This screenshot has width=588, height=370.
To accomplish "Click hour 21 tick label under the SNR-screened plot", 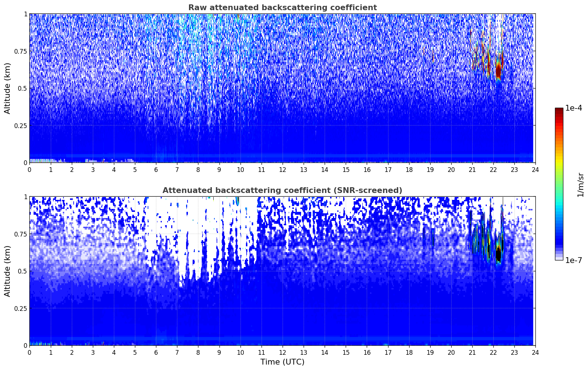I will (472, 352).
